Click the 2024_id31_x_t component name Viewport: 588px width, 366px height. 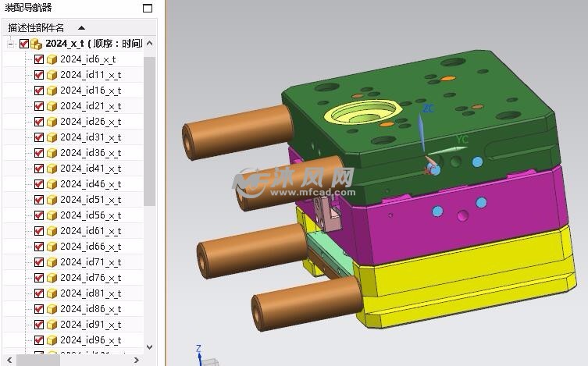click(91, 137)
